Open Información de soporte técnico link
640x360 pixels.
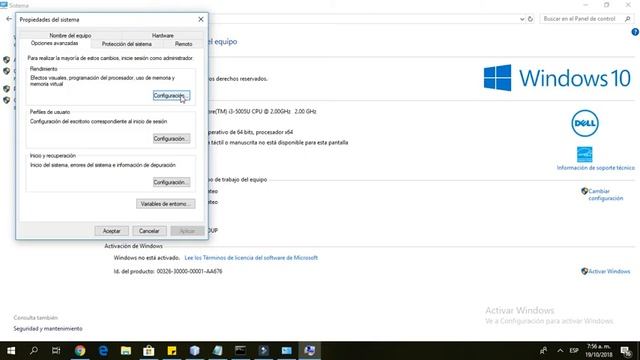[x=596, y=168]
